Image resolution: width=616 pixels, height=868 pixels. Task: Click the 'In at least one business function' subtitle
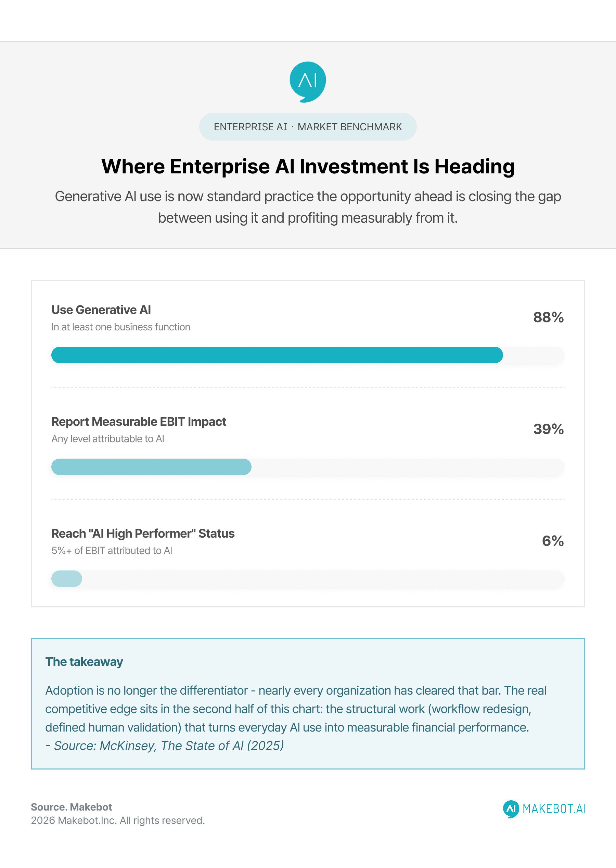120,327
